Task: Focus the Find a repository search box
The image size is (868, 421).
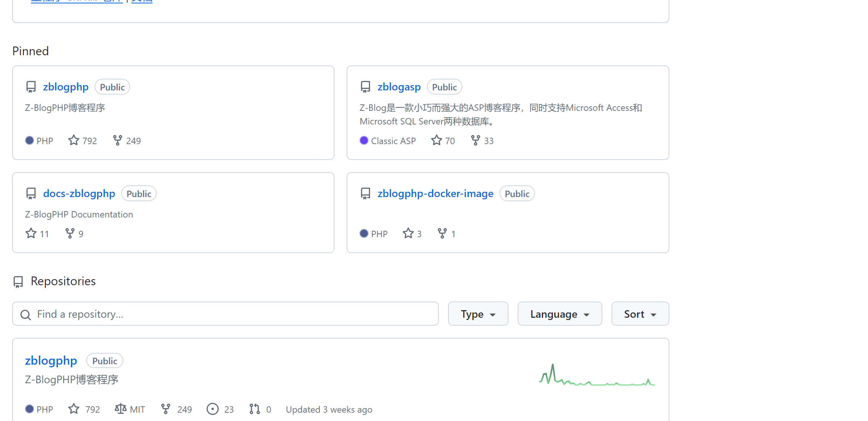Action: pos(226,314)
